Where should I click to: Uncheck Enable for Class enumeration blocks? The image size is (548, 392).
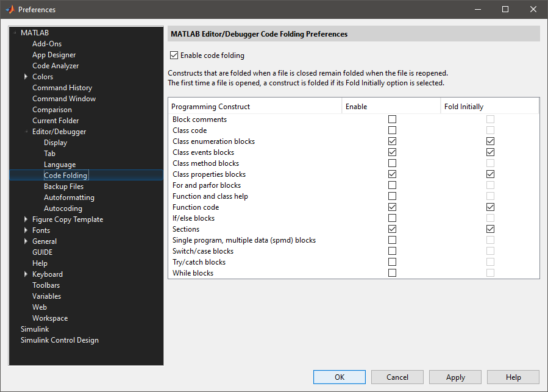point(392,141)
